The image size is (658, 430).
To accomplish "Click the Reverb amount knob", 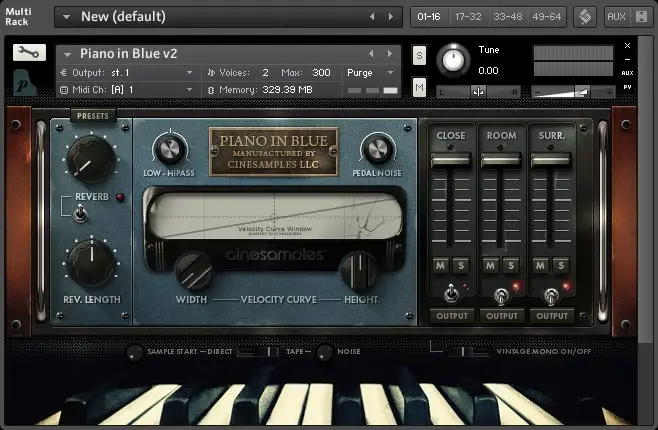I will tap(91, 159).
